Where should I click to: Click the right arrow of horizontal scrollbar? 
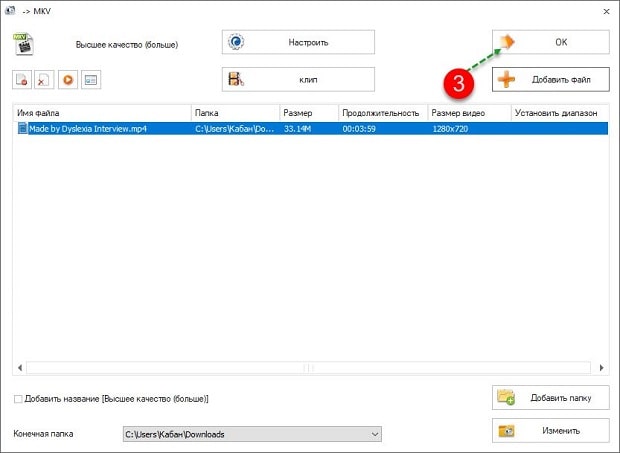[601, 368]
